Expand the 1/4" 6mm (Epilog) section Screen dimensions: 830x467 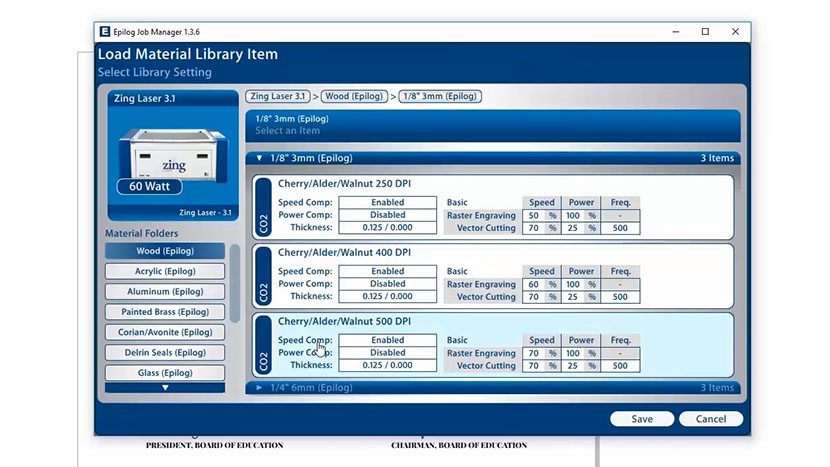[x=260, y=387]
